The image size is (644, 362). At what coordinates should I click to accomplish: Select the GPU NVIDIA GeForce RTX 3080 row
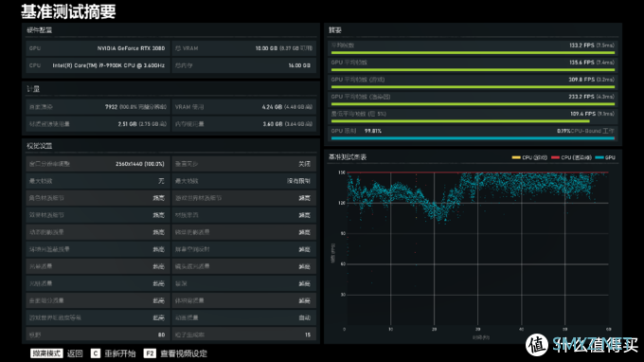coord(98,48)
